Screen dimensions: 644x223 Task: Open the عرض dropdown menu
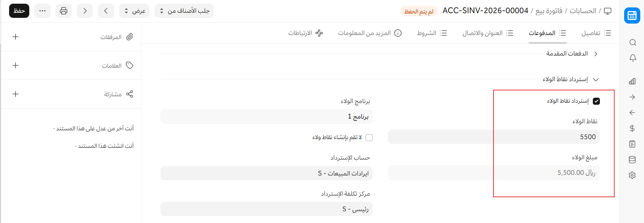[x=134, y=11]
